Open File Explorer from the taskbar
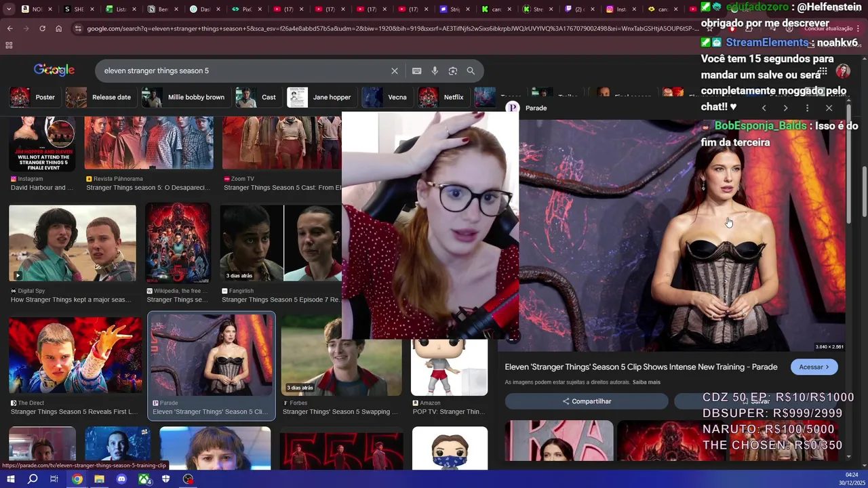The image size is (868, 488). click(99, 479)
